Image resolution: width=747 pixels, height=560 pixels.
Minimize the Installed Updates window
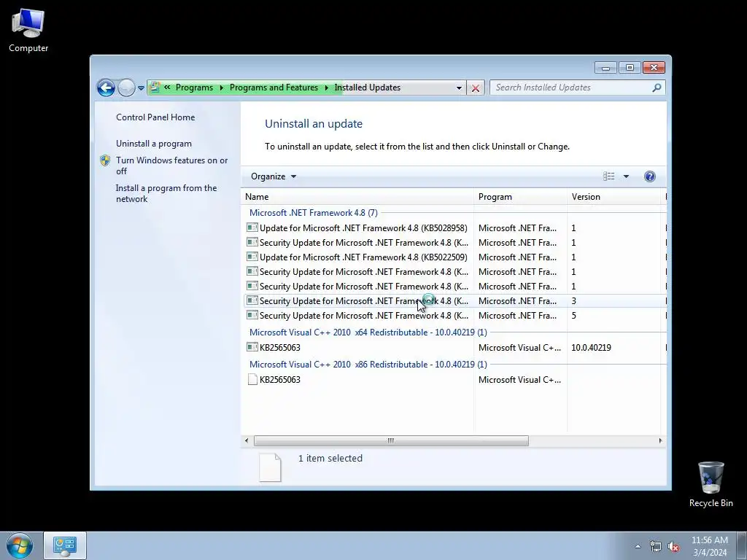605,68
